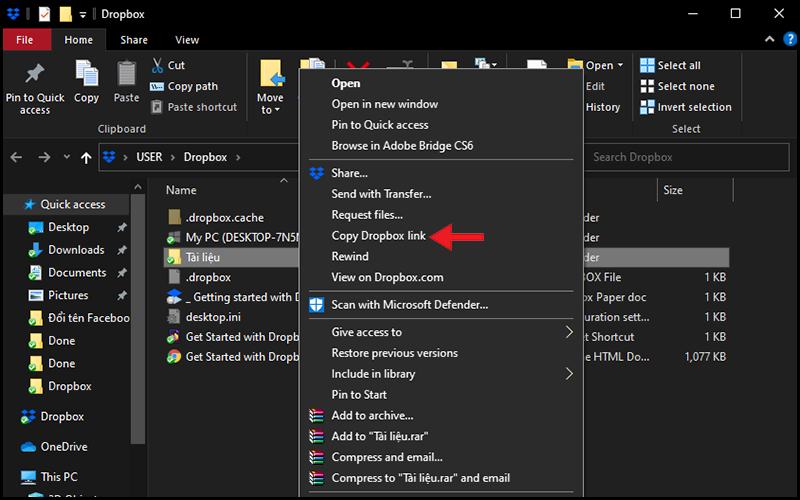This screenshot has width=800, height=500.
Task: Click Scan with Microsoft Defender shield entry
Action: coord(409,304)
